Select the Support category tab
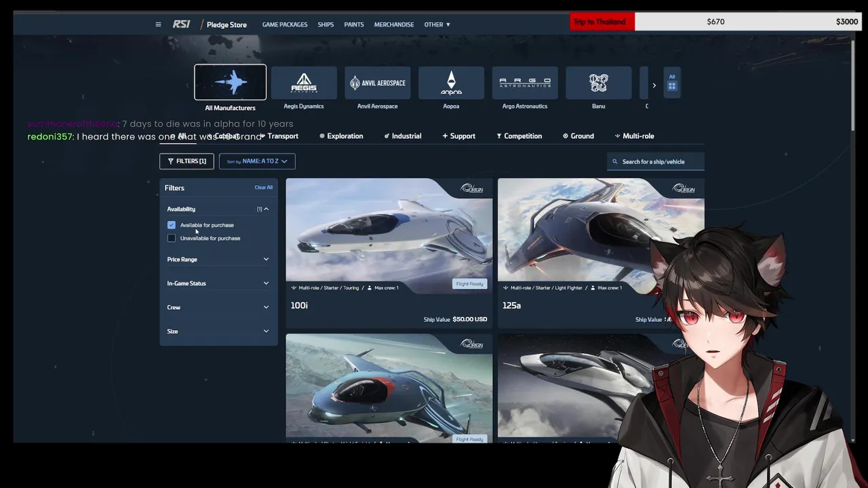 pos(459,136)
